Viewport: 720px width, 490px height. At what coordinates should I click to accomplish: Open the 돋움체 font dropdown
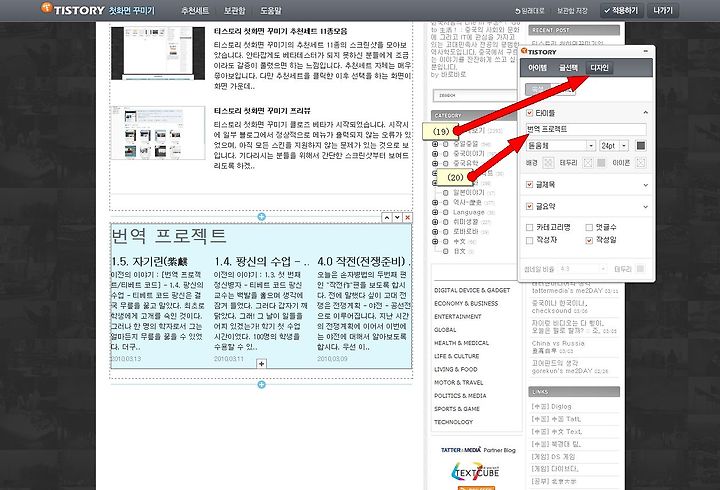[x=561, y=146]
